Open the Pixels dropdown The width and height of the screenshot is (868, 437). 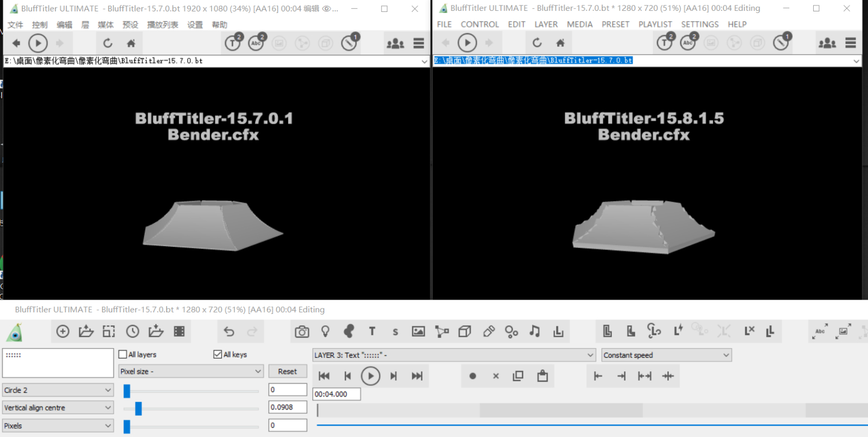click(x=58, y=426)
